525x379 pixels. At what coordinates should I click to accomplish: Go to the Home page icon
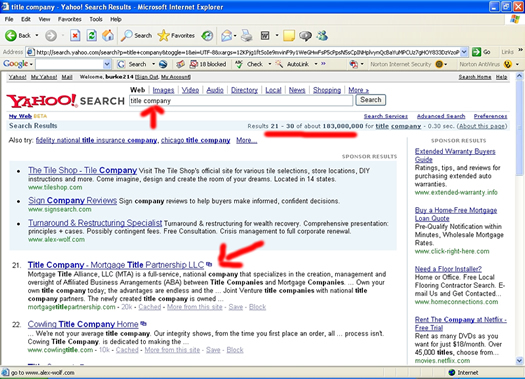108,35
